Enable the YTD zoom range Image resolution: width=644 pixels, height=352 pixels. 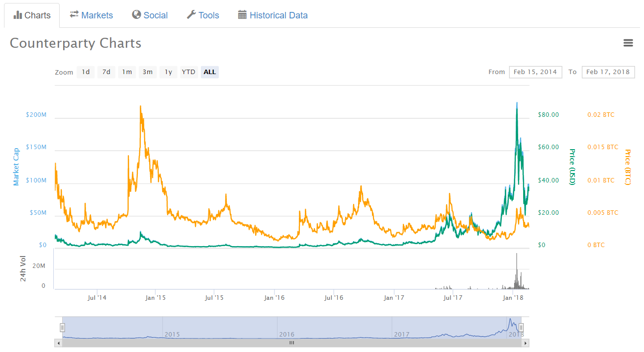188,72
